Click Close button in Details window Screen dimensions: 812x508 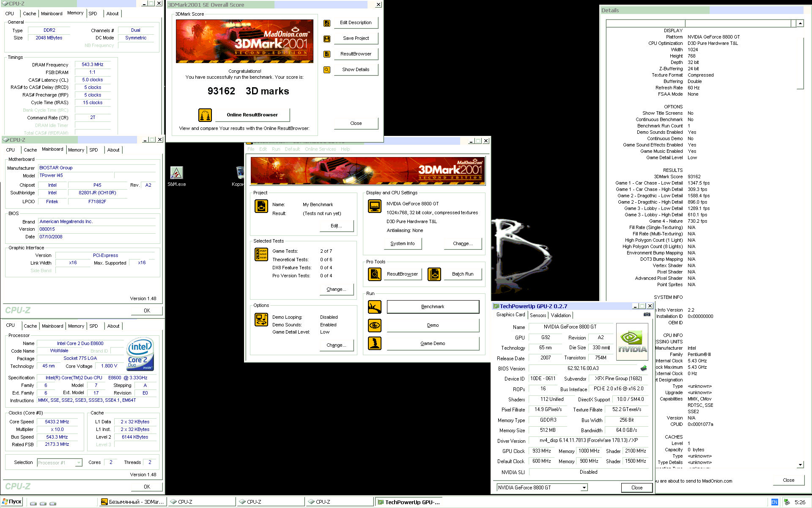(788, 480)
